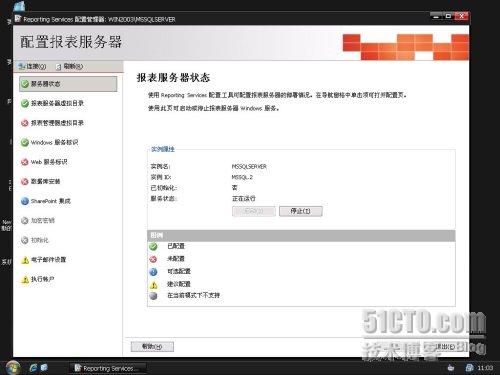Image resolution: width=500 pixels, height=375 pixels.
Task: Click the taskbar clock showing 11:03
Action: pyautogui.click(x=485, y=368)
